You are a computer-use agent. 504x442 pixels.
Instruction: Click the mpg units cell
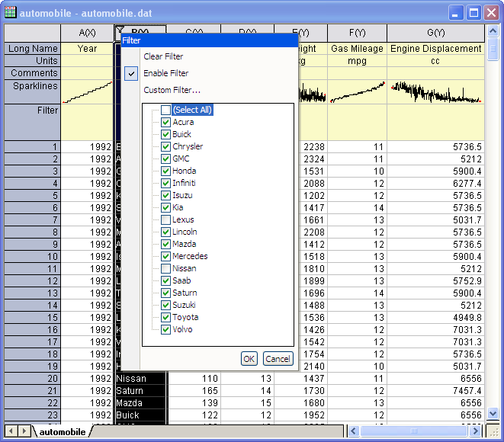click(x=357, y=61)
